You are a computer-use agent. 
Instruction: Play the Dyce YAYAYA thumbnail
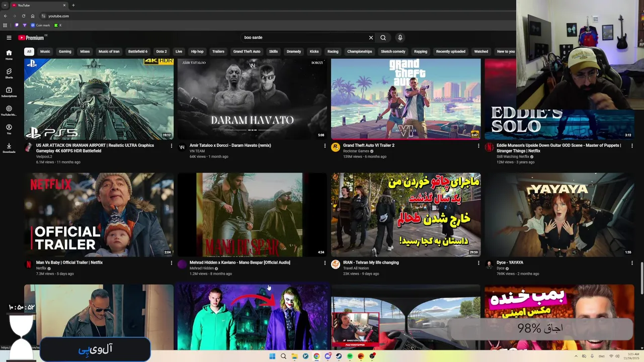(559, 215)
